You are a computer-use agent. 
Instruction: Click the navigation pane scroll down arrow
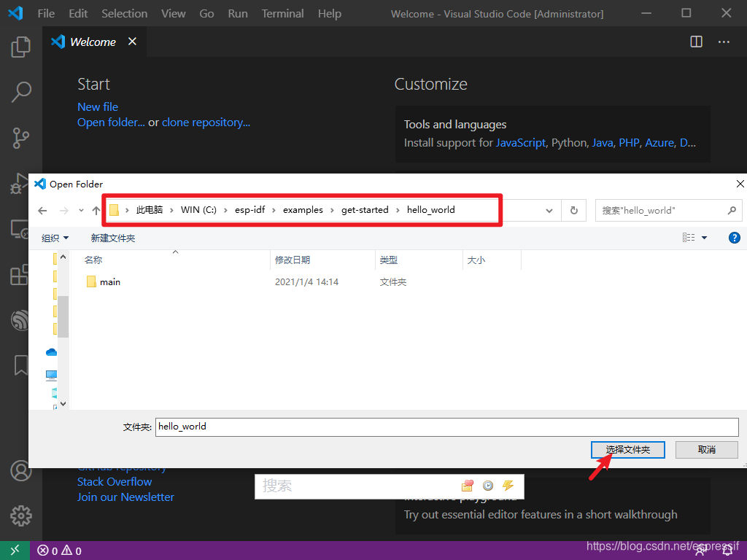63,404
